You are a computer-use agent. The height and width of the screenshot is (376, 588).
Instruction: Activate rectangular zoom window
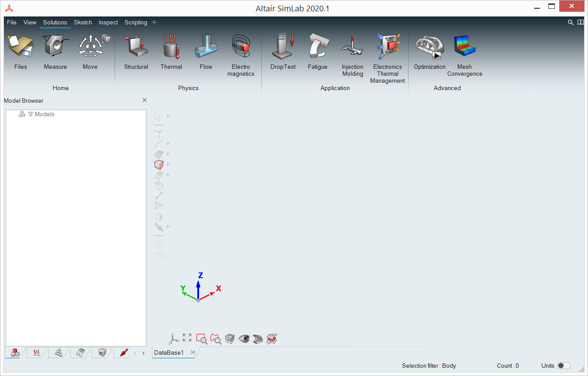[x=201, y=339]
